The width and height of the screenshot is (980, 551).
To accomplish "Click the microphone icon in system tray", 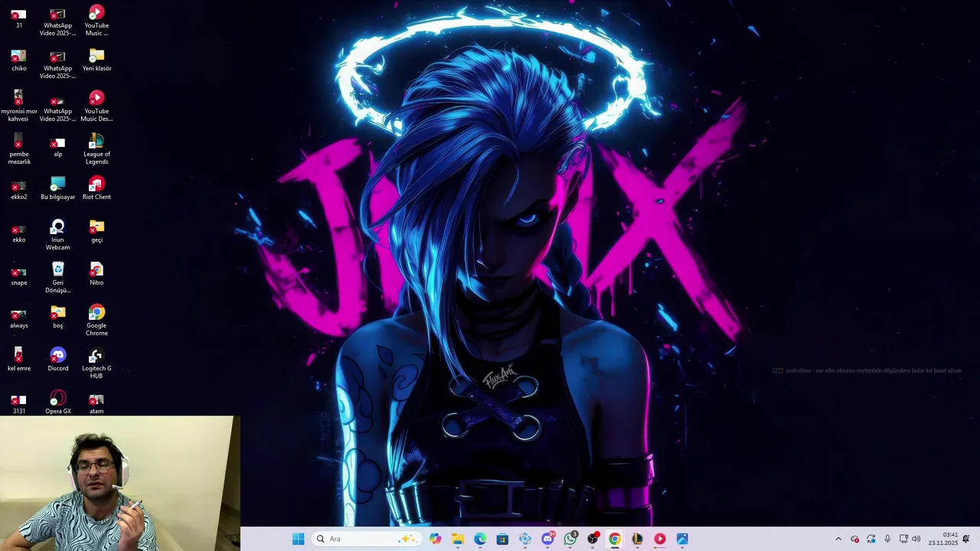I will click(x=887, y=539).
